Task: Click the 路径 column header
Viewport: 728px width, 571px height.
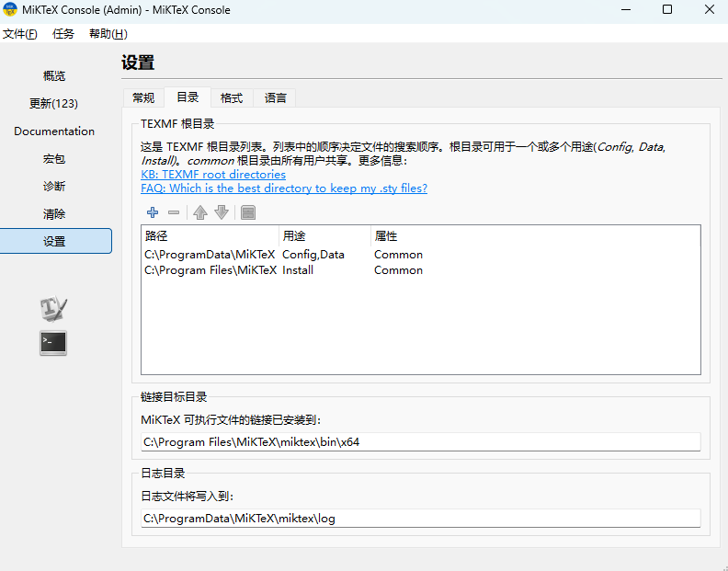Action: click(x=210, y=236)
